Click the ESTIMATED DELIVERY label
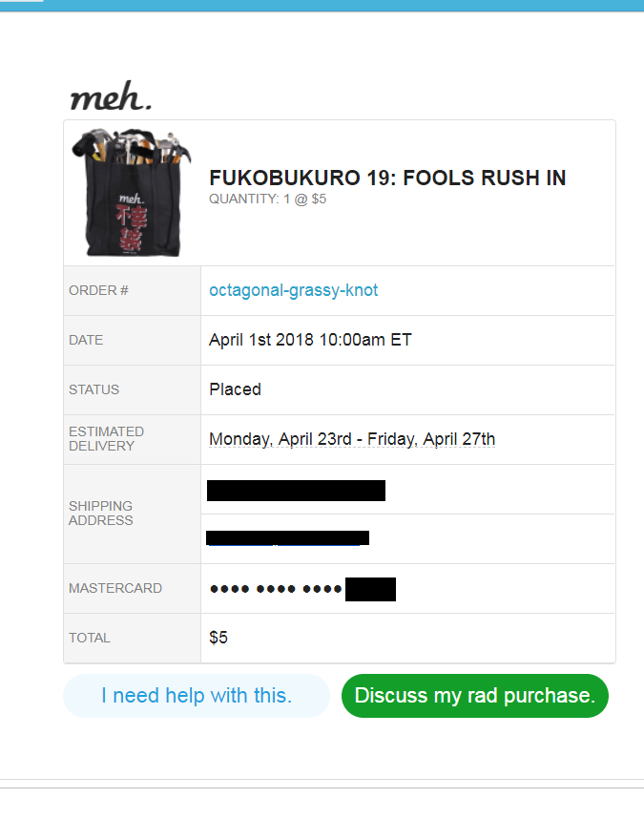Screen dimensions: 644x840 coord(106,439)
